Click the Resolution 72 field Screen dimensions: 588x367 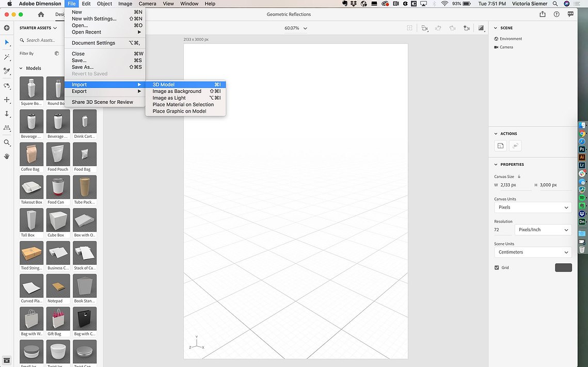pos(502,230)
